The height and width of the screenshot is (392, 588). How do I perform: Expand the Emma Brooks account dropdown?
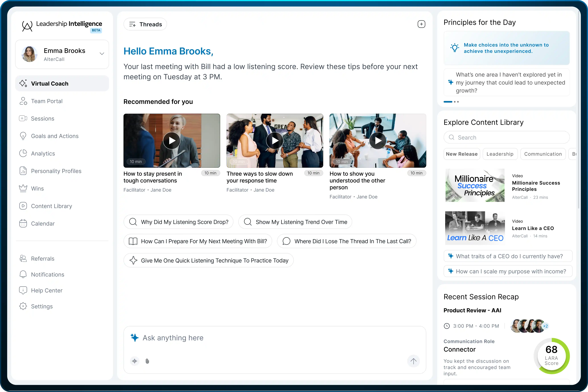[102, 54]
